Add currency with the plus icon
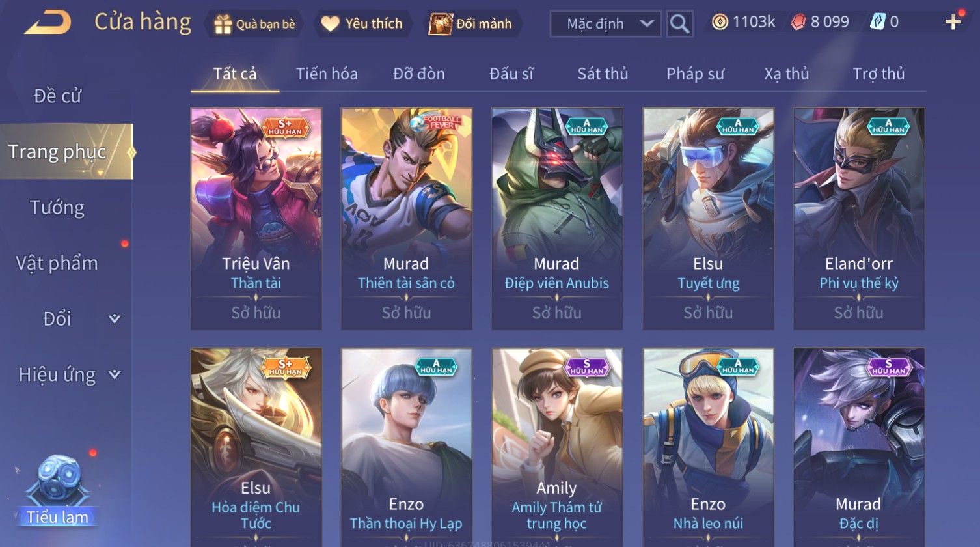Image resolution: width=980 pixels, height=547 pixels. (x=953, y=23)
